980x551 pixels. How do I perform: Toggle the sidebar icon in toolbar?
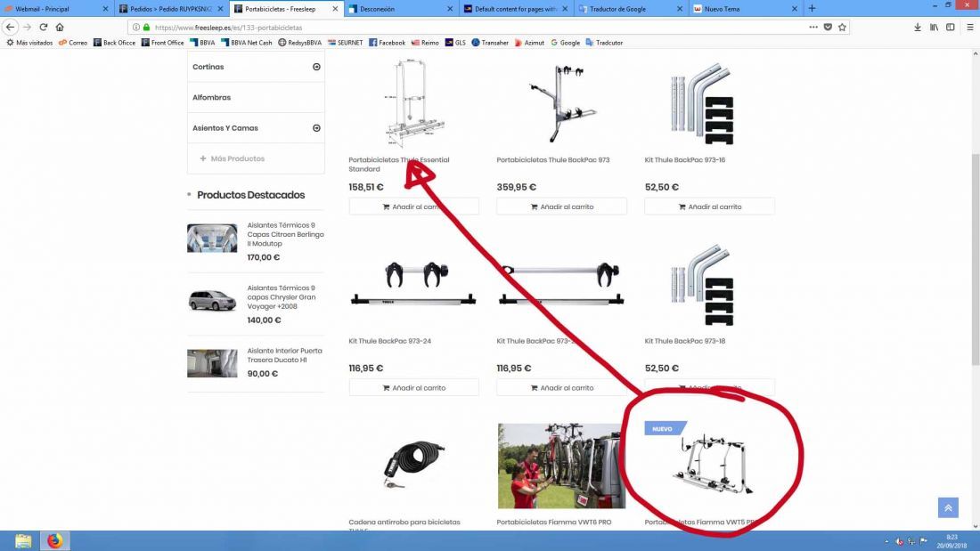coord(950,27)
